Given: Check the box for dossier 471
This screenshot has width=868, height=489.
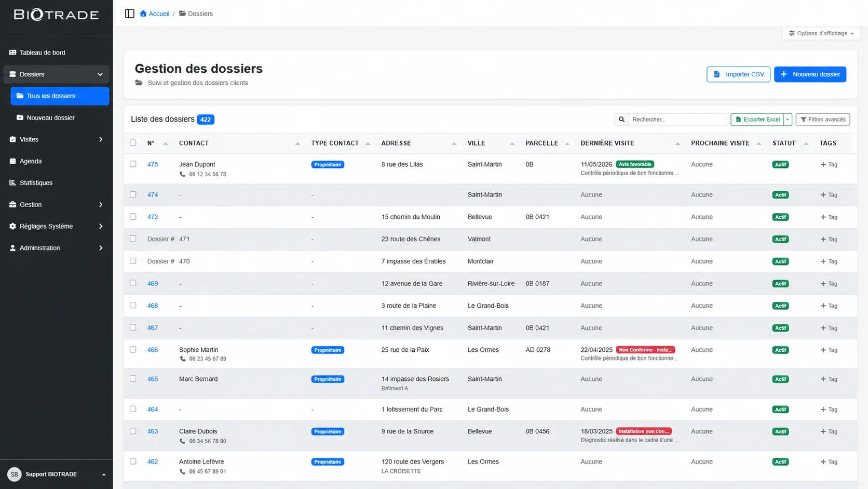Looking at the screenshot, I should tap(133, 239).
